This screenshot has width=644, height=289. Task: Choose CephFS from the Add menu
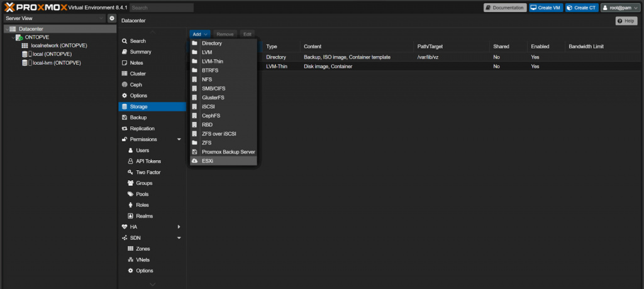coord(223,116)
